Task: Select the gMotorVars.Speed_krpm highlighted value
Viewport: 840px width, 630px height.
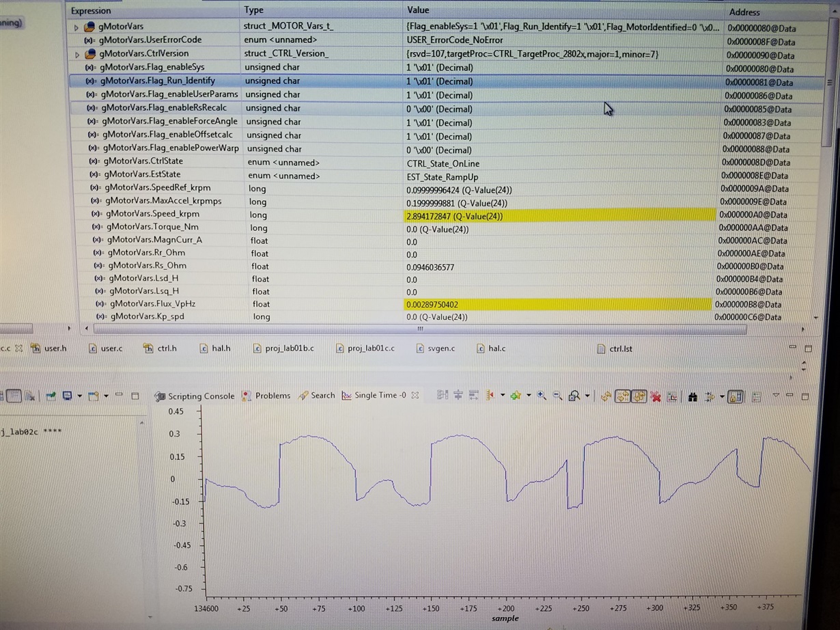Action: click(559, 216)
